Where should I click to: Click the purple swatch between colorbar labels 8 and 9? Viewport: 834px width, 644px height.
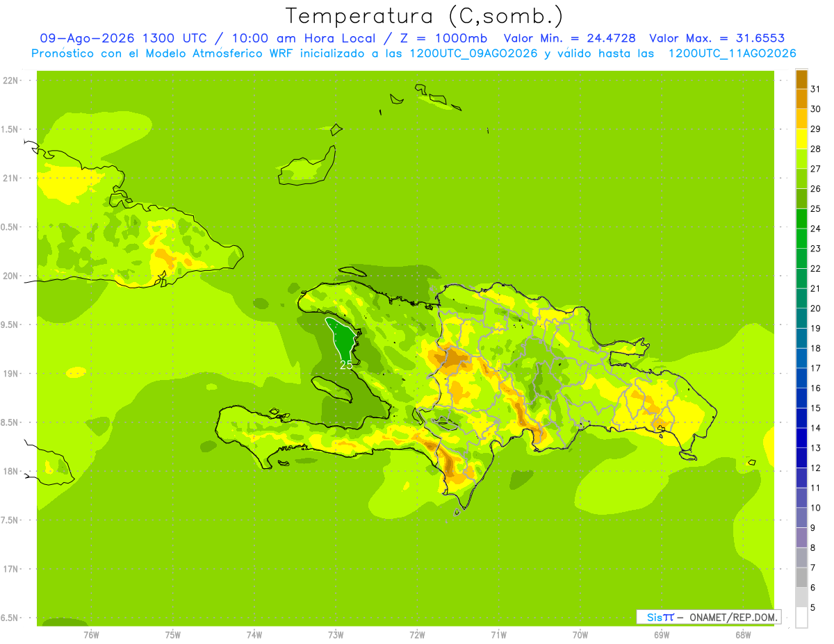click(802, 538)
